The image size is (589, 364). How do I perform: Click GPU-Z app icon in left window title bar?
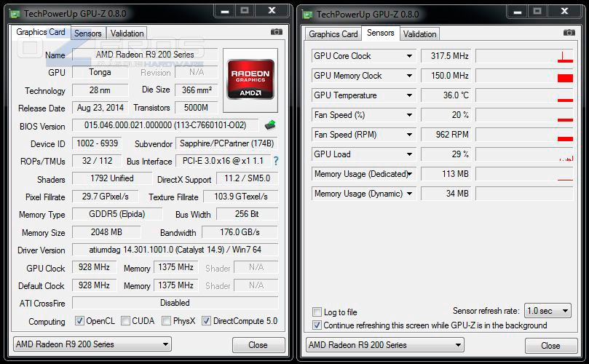[x=15, y=15]
